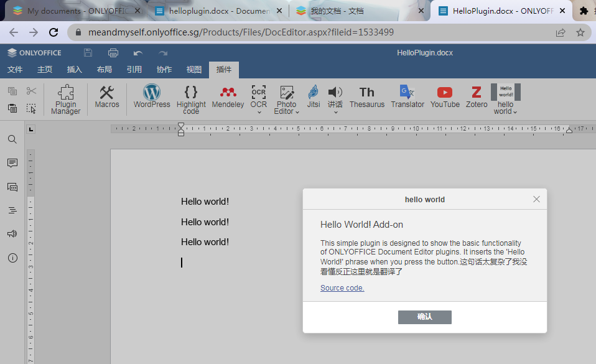596x364 pixels.
Task: Reload the browser page
Action: [54, 32]
